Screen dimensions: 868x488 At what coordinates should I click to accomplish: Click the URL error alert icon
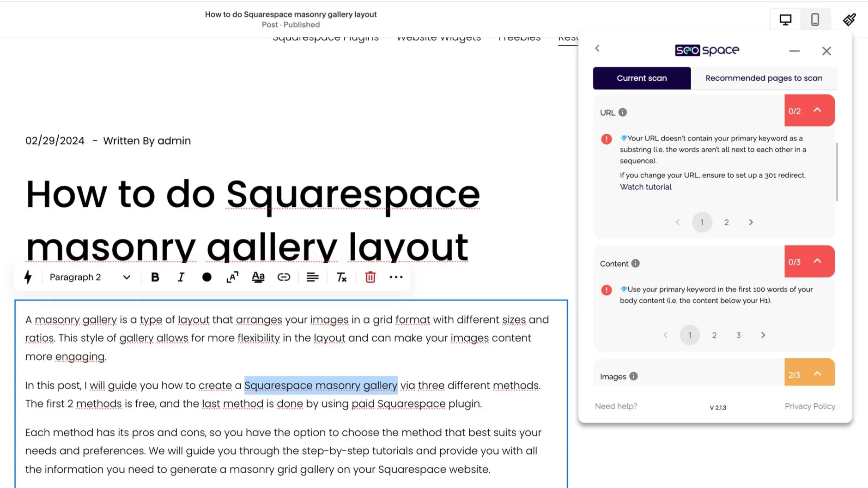point(607,139)
